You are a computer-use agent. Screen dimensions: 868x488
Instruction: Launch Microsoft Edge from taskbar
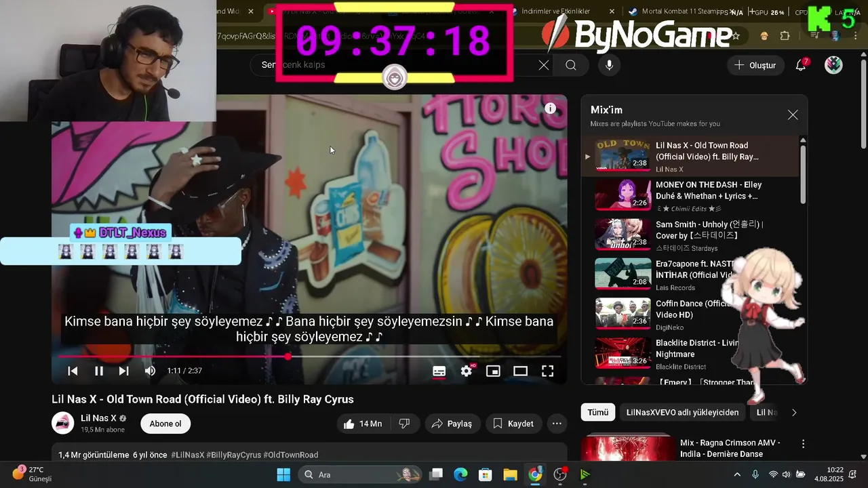click(x=461, y=474)
